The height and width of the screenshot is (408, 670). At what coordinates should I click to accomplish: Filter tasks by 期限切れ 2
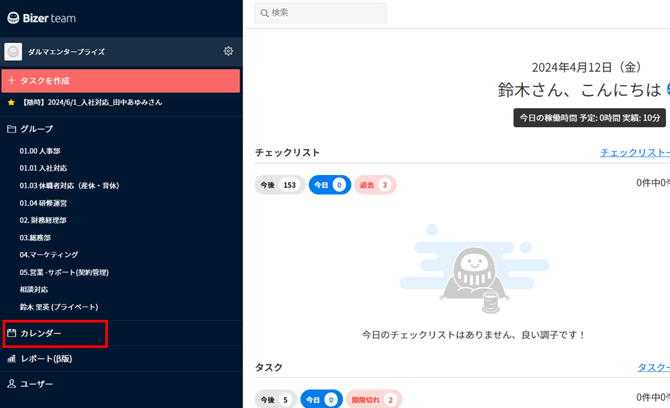tap(373, 399)
